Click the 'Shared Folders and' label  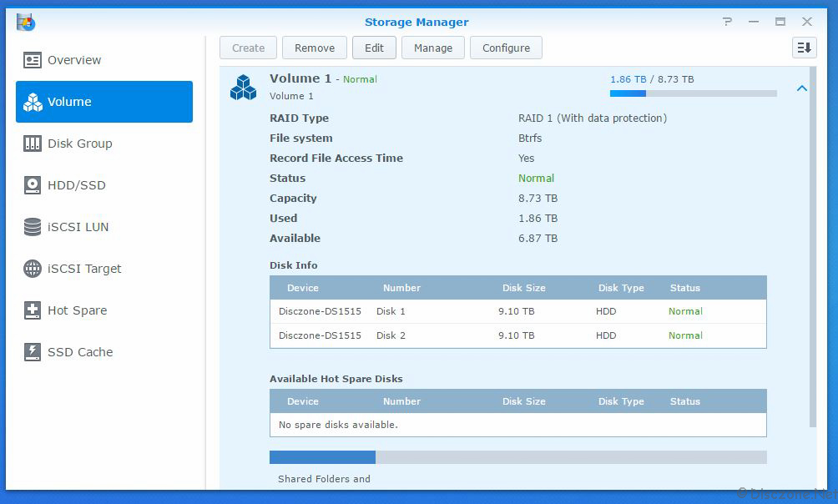point(324,480)
